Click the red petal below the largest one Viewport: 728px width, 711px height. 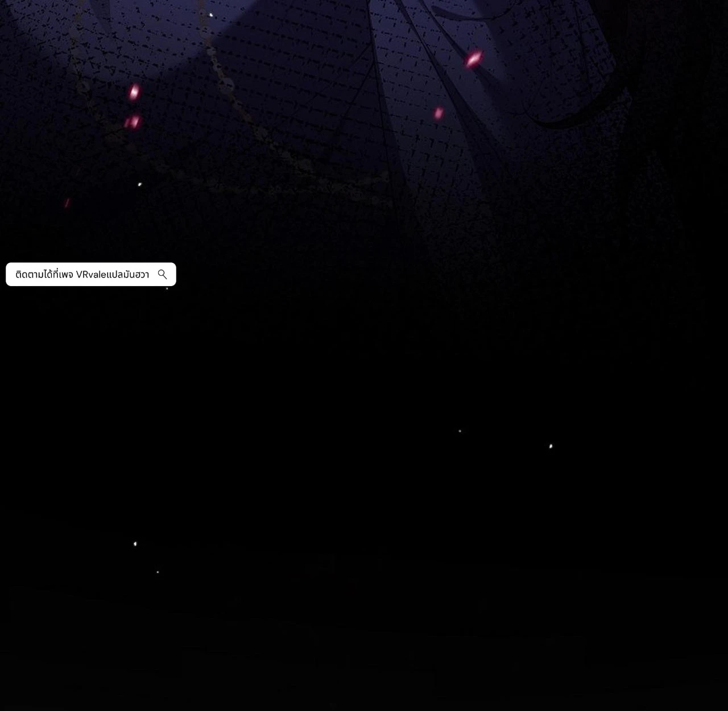click(439, 113)
